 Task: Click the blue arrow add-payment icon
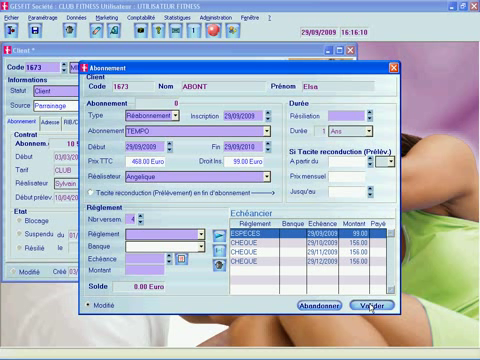pyautogui.click(x=219, y=236)
